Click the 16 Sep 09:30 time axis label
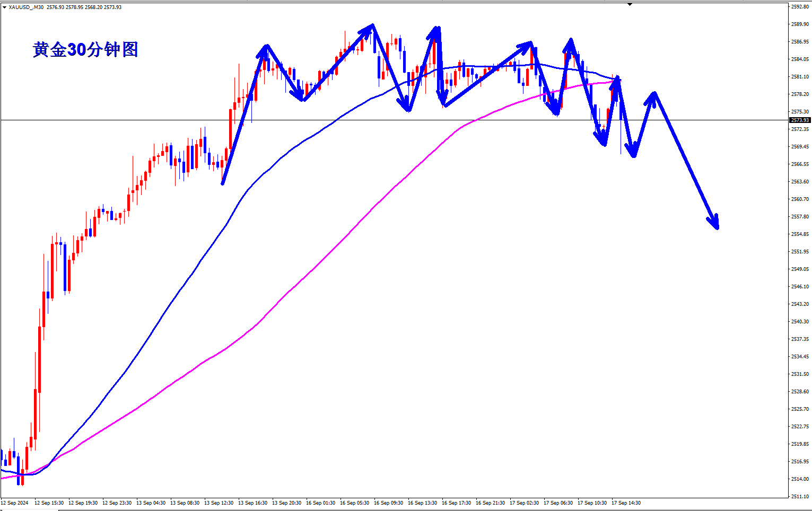Image resolution: width=812 pixels, height=511 pixels. [x=388, y=503]
